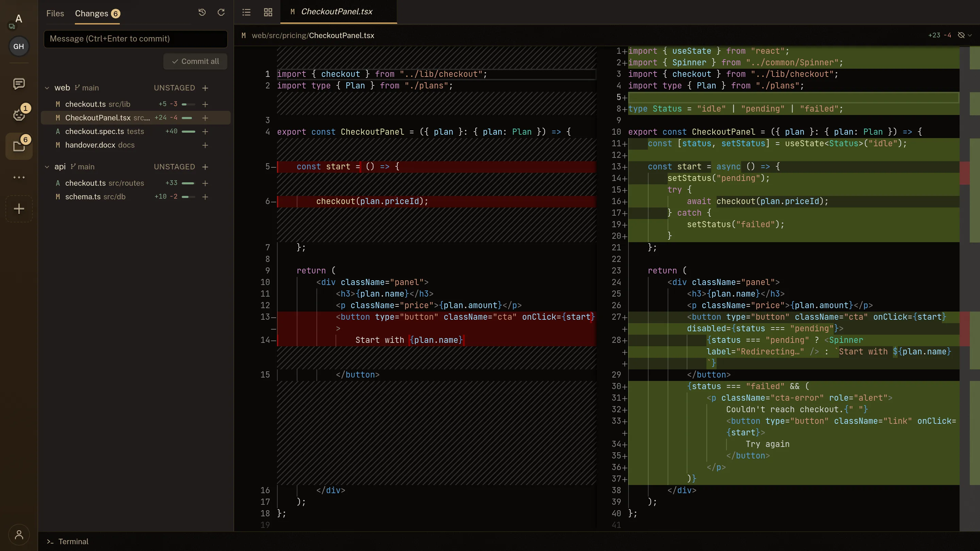The image size is (980, 551).
Task: Open the history icon in Changes panel
Action: point(202,13)
